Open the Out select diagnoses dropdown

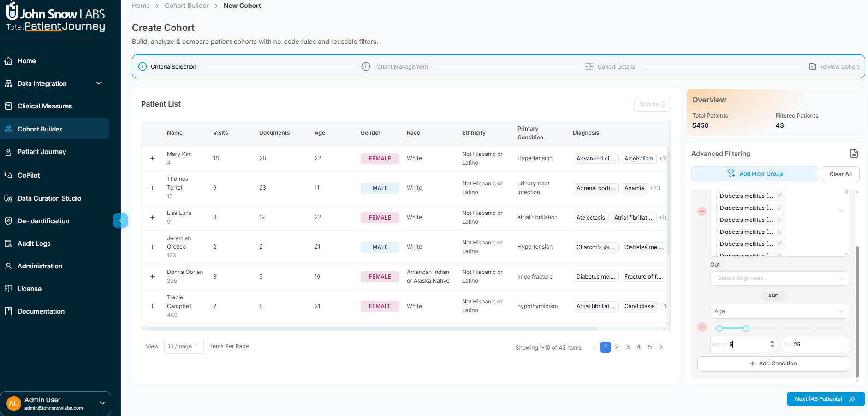(779, 278)
